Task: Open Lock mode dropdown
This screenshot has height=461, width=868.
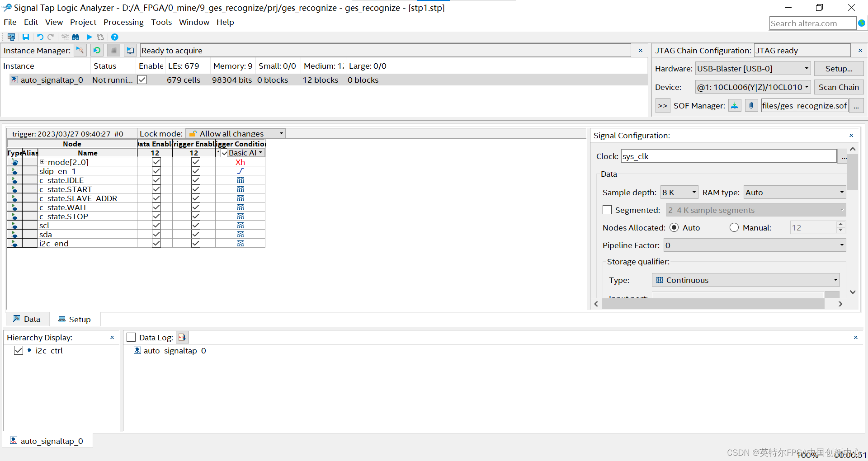Action: [236, 133]
